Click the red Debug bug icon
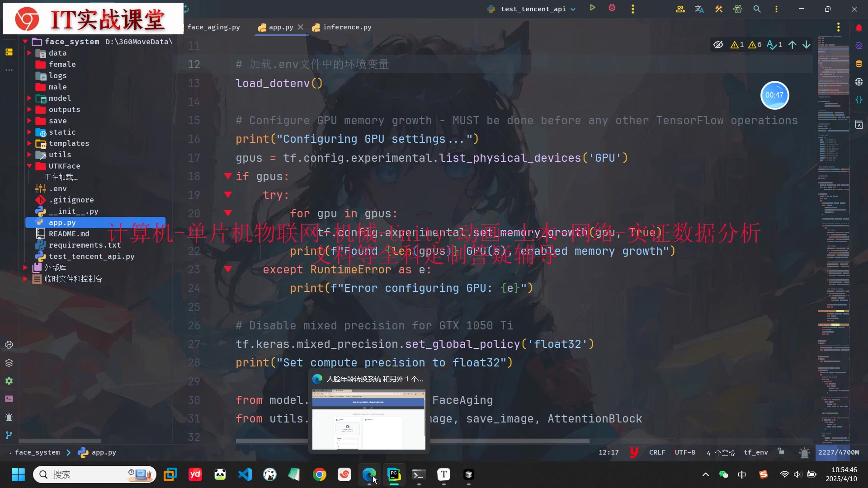Screen dimensions: 868x488 click(x=612, y=8)
